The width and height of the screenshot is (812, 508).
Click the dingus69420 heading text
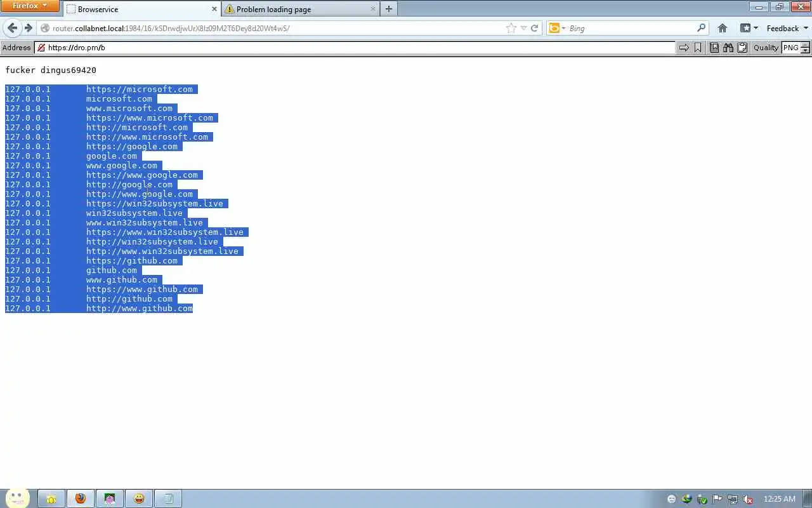pos(69,70)
